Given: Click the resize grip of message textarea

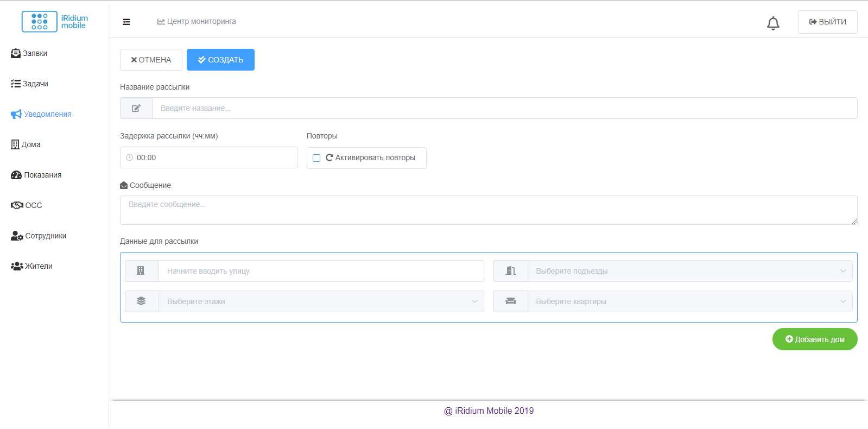Looking at the screenshot, I should (854, 221).
